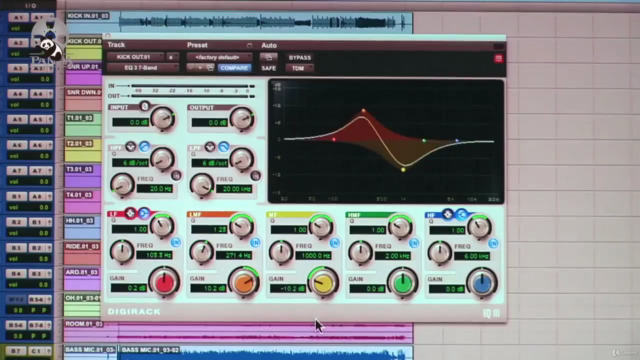Select the LF band peak type icon
Image resolution: width=640 pixels, height=360 pixels.
click(x=130, y=213)
